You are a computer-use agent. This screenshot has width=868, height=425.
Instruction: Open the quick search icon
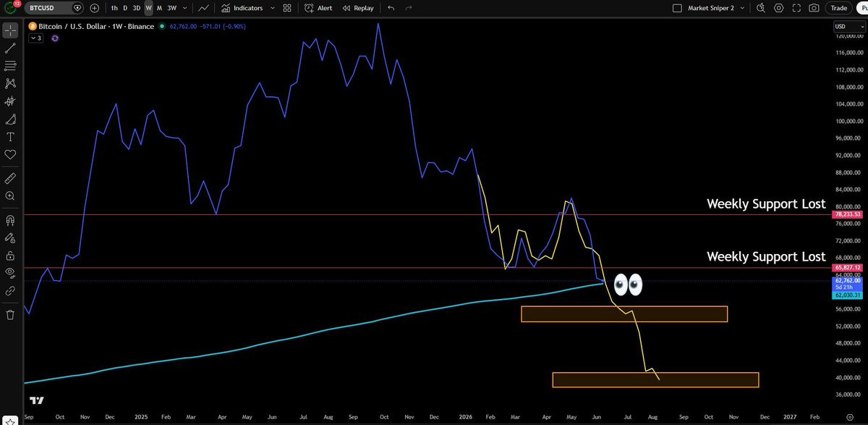[759, 8]
